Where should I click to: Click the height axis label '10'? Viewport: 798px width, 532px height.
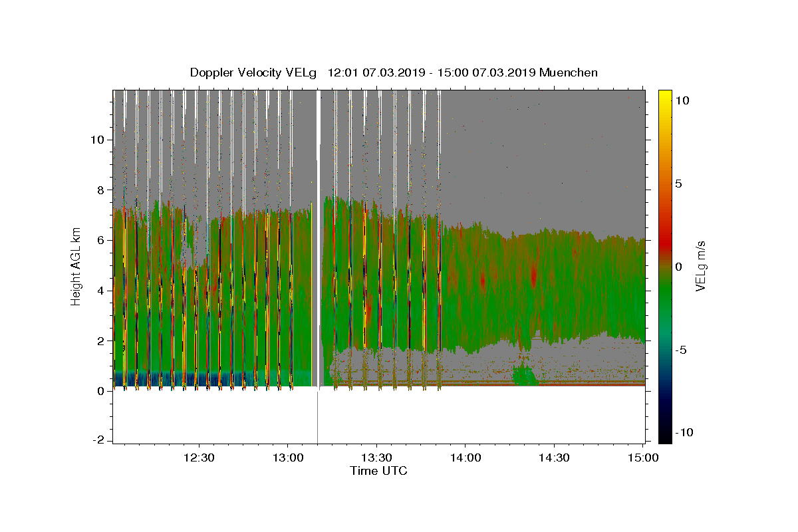98,140
